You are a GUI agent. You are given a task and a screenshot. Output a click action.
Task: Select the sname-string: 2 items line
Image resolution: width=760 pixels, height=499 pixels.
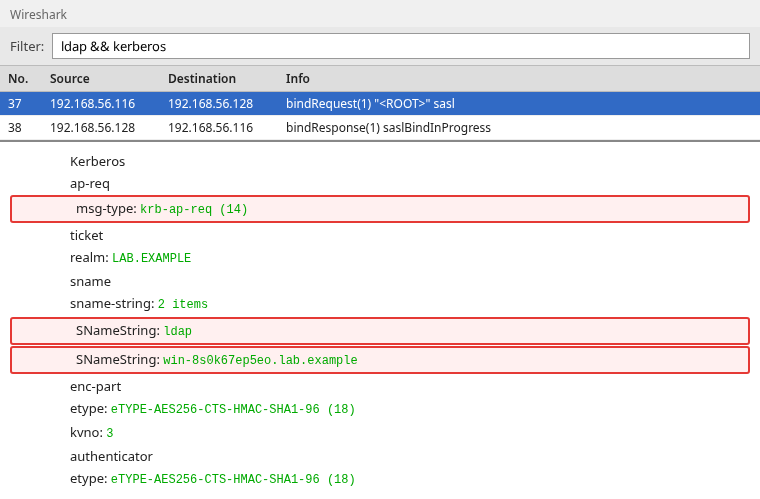[139, 304]
